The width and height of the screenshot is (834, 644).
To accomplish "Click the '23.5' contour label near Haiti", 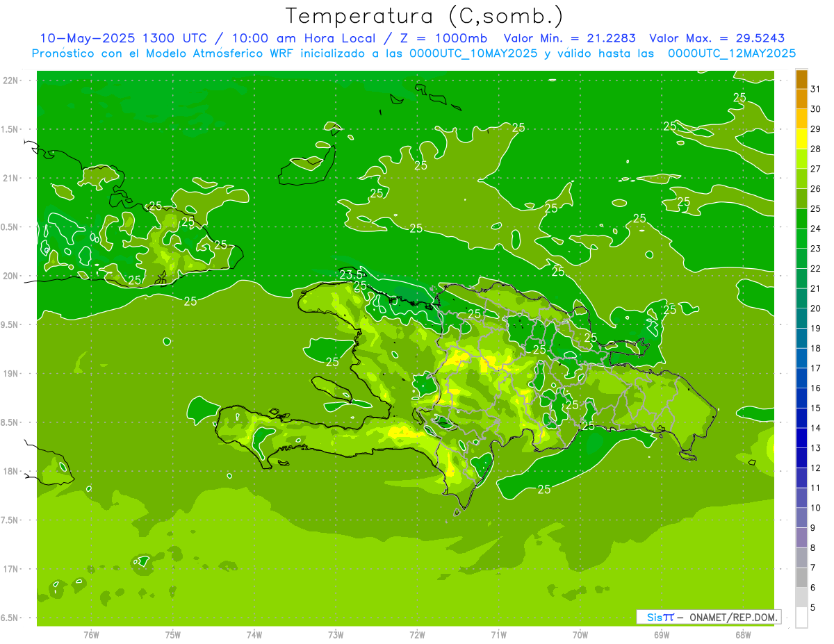I will (351, 275).
